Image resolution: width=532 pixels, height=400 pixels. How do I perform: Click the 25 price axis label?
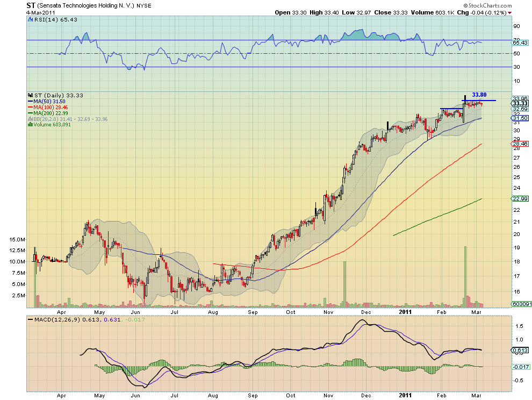pyautogui.click(x=516, y=177)
